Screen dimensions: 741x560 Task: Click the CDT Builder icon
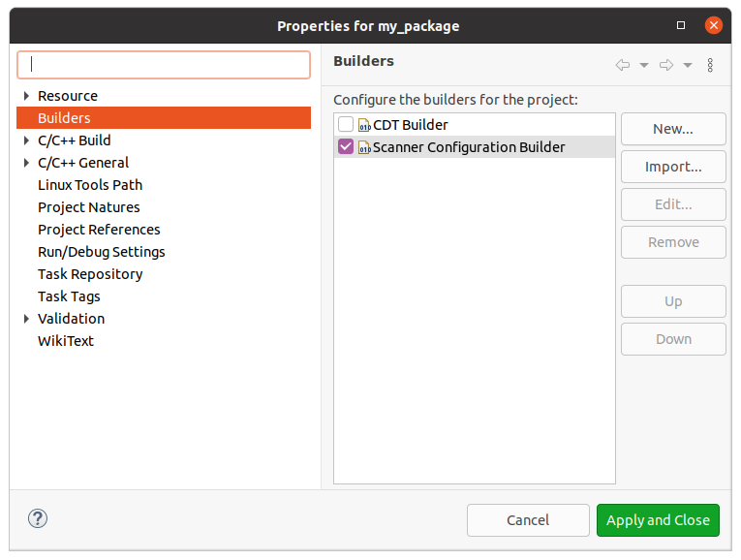[365, 125]
